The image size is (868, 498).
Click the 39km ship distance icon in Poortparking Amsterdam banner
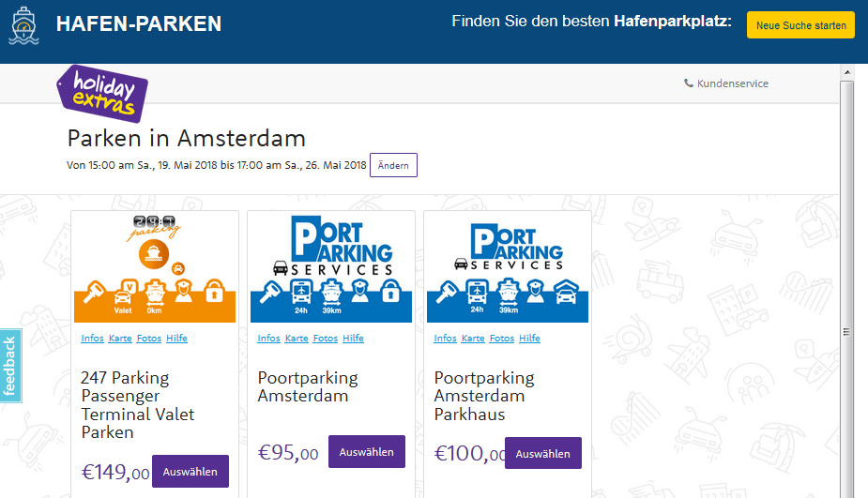pyautogui.click(x=331, y=296)
